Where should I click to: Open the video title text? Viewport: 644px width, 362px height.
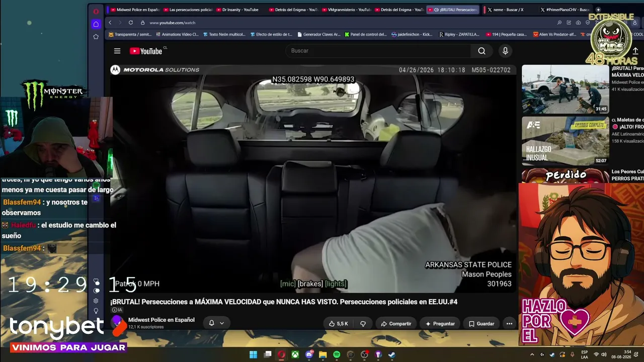pos(284,302)
